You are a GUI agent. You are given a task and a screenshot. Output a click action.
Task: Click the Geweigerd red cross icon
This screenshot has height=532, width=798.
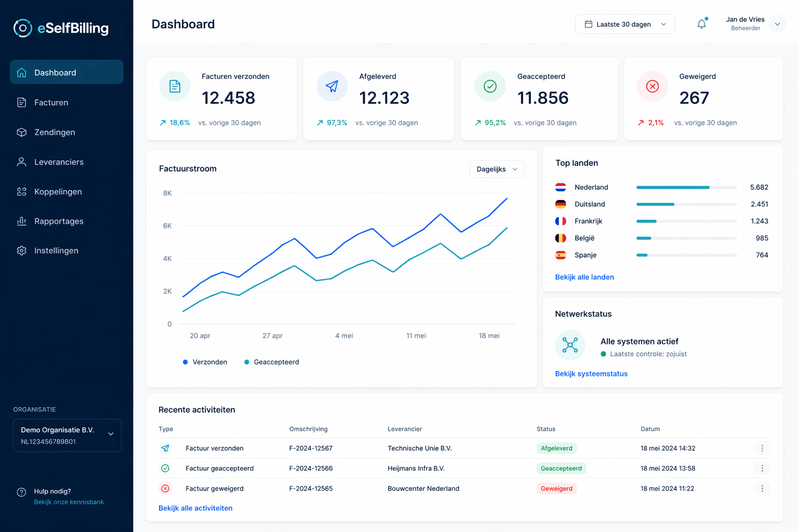click(x=653, y=86)
